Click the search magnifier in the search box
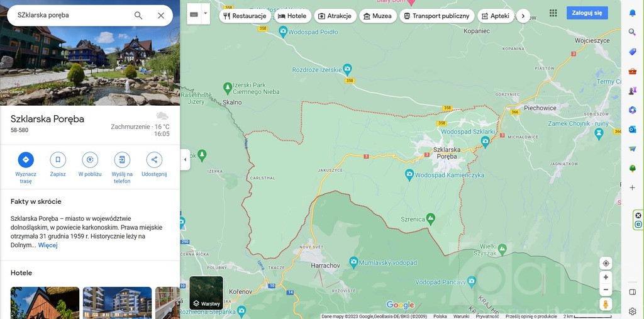The height and width of the screenshot is (319, 644). coord(138,16)
